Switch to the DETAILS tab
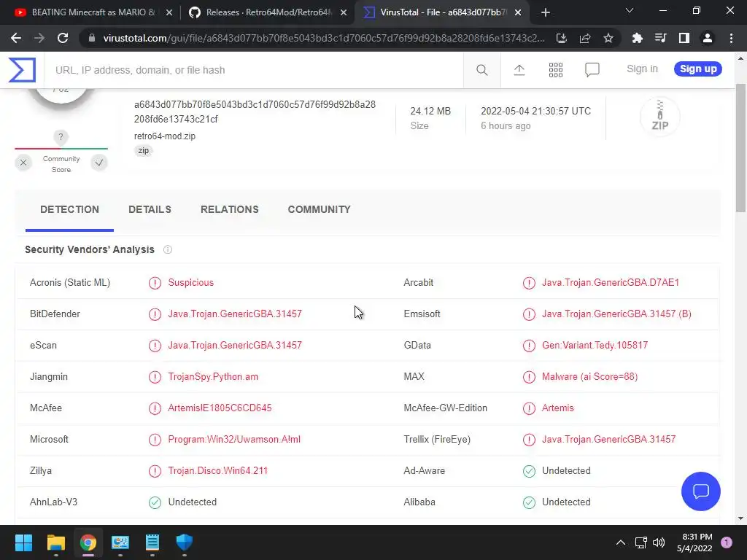 150,209
